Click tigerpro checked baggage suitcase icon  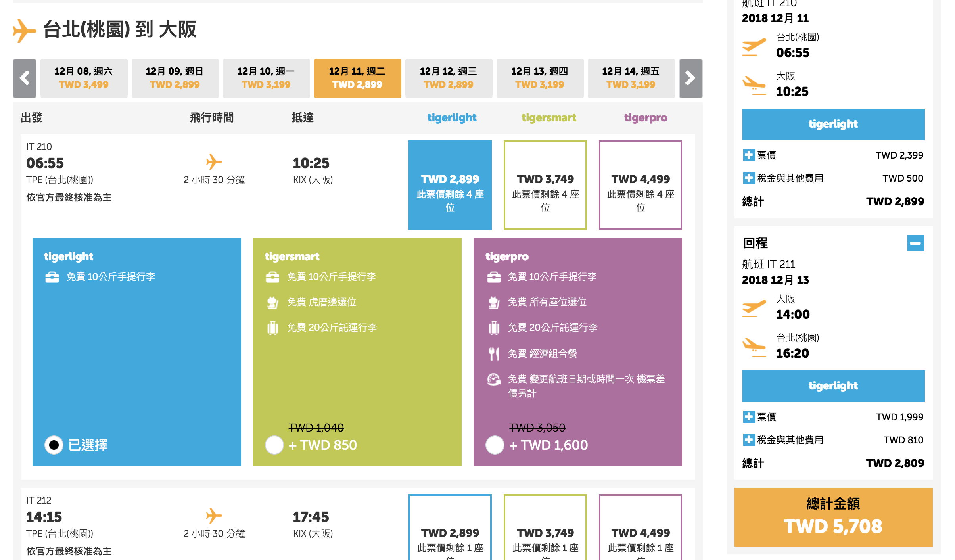click(x=493, y=328)
